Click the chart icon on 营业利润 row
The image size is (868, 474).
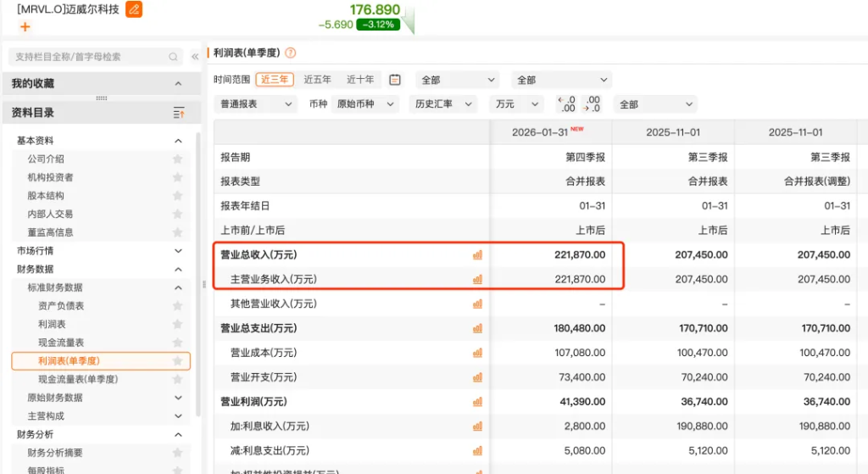pos(477,401)
